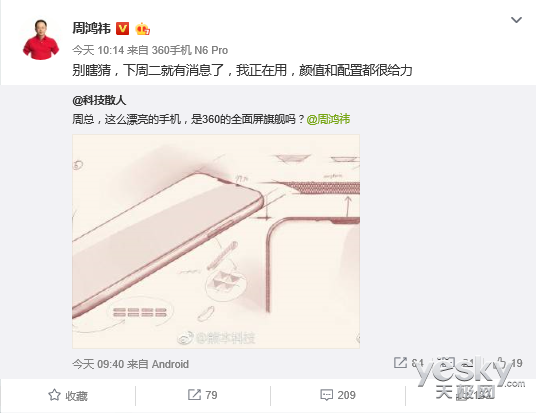Click the 收藏 text button
536x413 pixels.
pyautogui.click(x=77, y=396)
